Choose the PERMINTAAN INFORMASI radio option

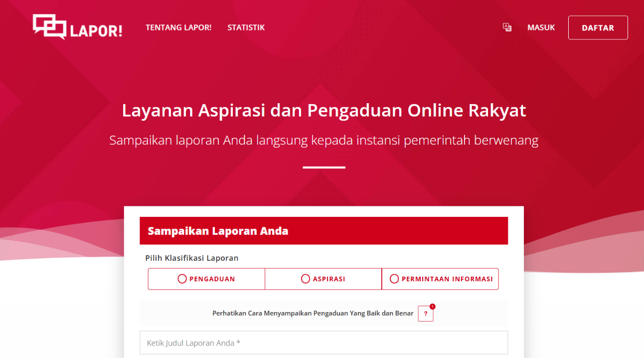pyautogui.click(x=441, y=279)
